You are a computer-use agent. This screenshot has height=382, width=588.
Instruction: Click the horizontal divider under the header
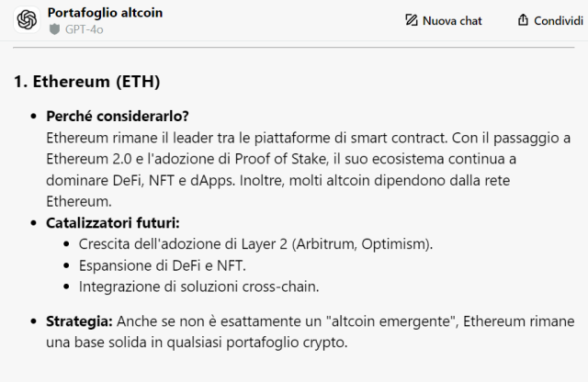coord(294,48)
